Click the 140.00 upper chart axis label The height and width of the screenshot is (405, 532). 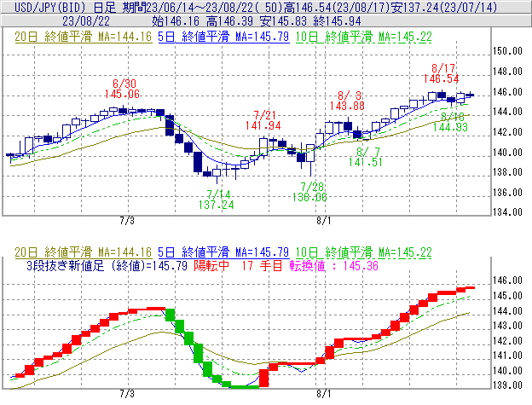507,153
